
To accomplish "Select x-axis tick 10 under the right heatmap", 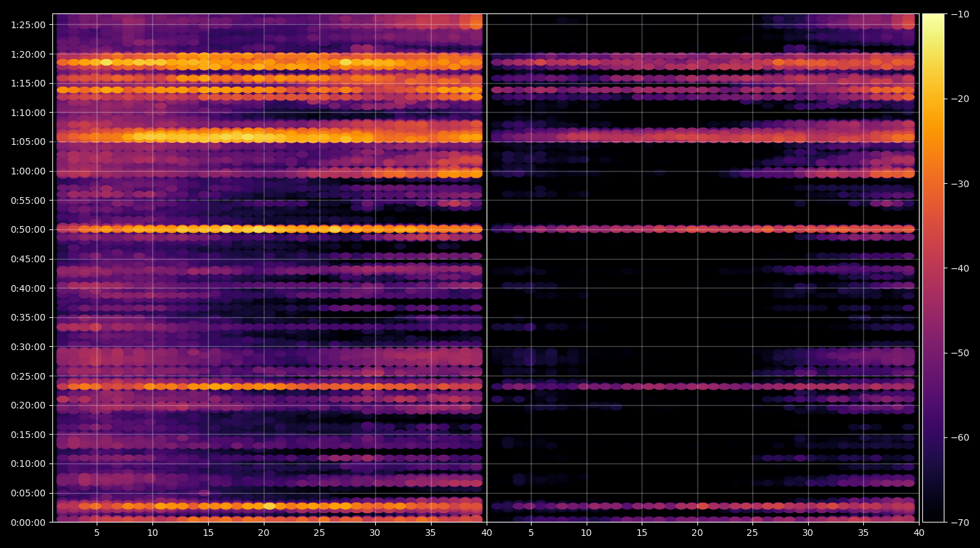I will (x=586, y=533).
